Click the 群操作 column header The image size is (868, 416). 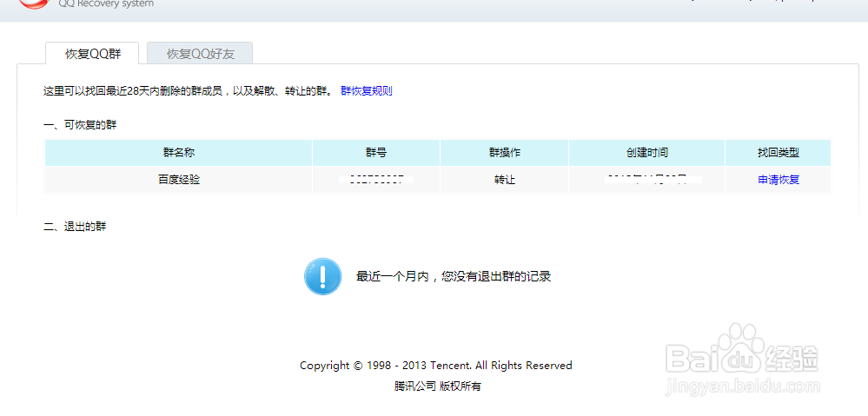pos(504,153)
